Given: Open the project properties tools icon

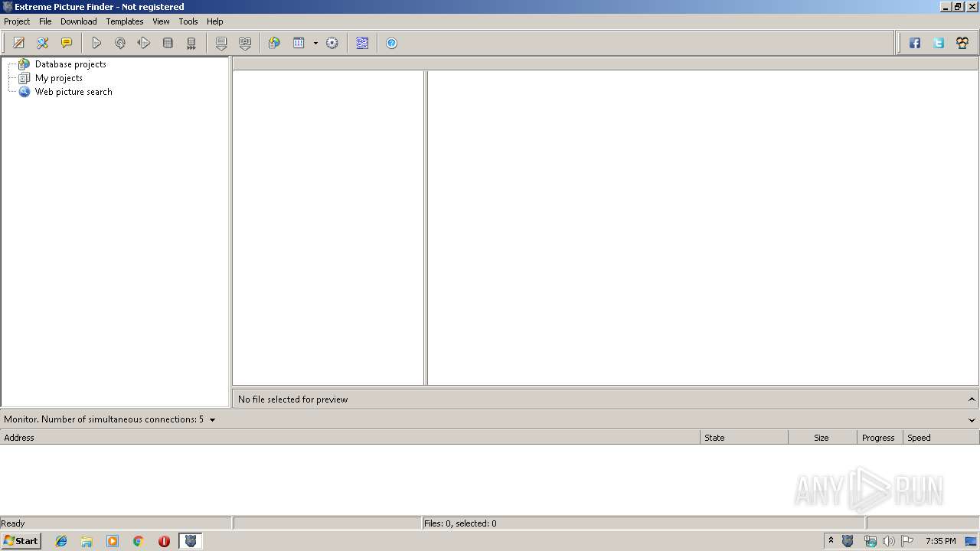Looking at the screenshot, I should 43,44.
